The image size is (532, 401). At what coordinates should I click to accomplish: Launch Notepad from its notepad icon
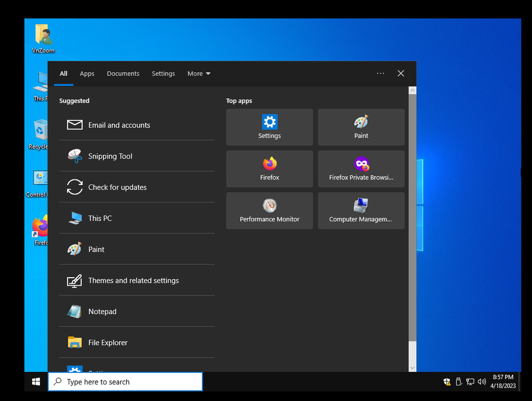(75, 311)
